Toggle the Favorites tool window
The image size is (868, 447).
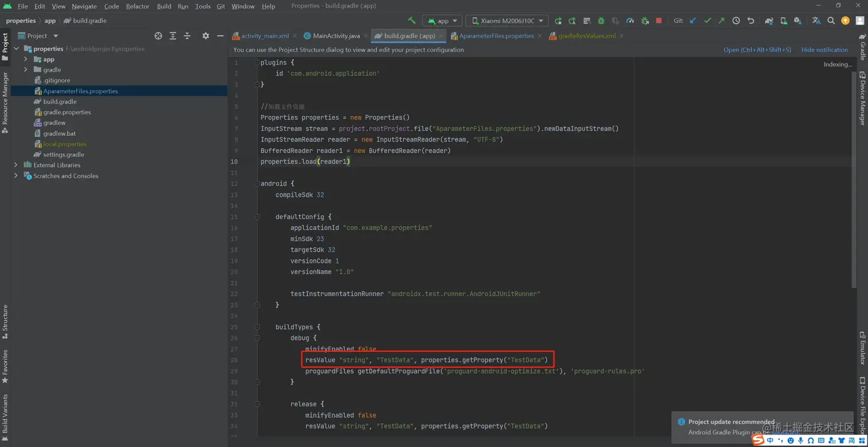5,367
